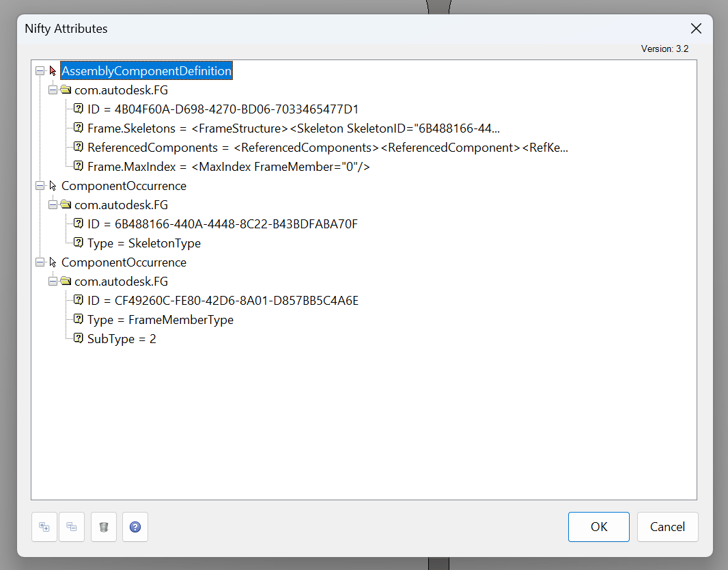The width and height of the screenshot is (728, 570).
Task: Collapse ComponentOccurrence containing SkeletonType
Action: point(40,186)
